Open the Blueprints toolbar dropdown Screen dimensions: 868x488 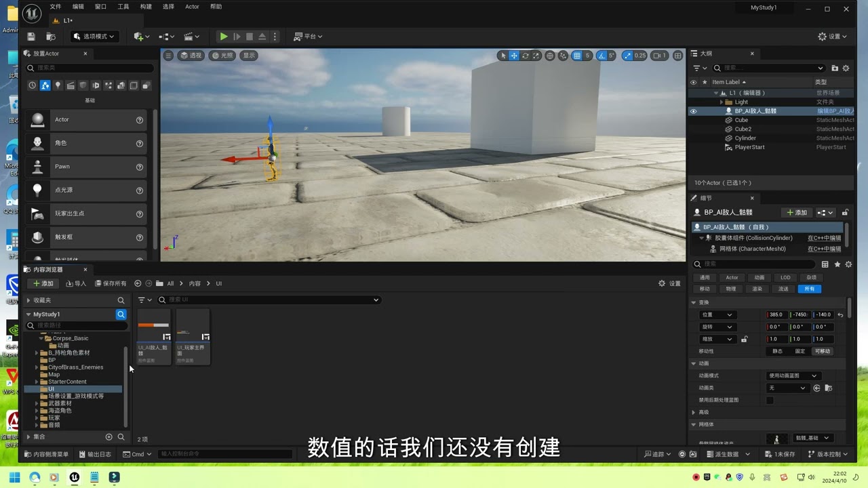[x=166, y=36]
